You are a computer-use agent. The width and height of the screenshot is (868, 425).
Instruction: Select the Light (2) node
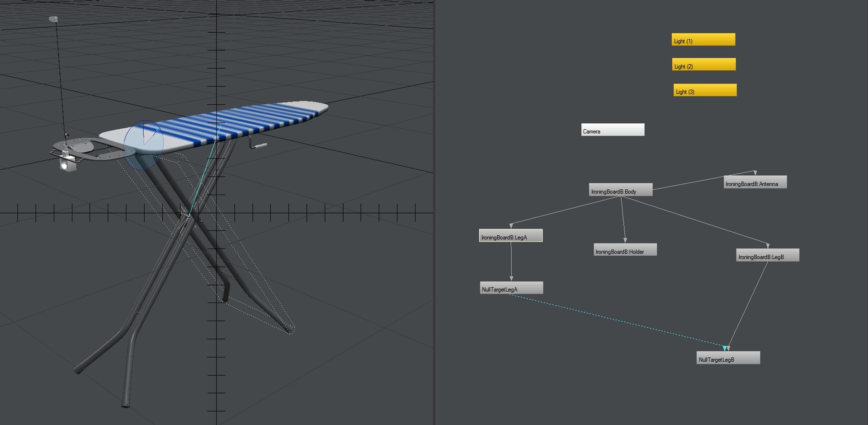[x=703, y=65]
